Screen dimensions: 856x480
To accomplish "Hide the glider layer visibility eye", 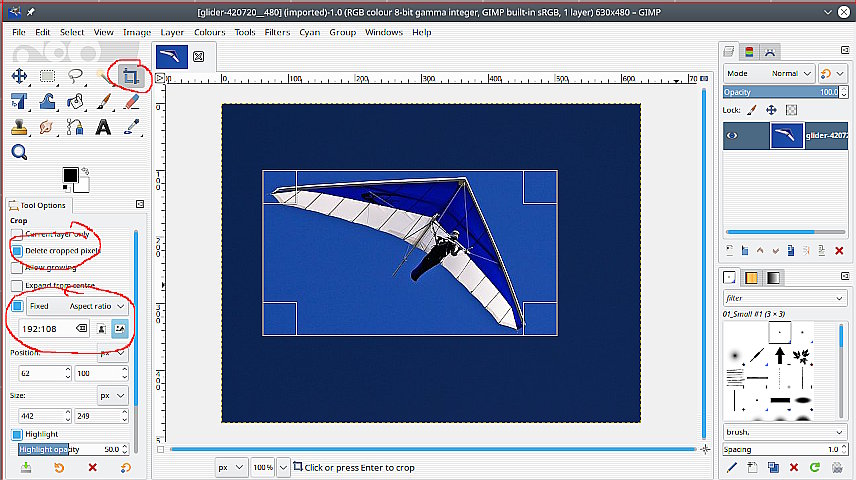I will click(732, 135).
